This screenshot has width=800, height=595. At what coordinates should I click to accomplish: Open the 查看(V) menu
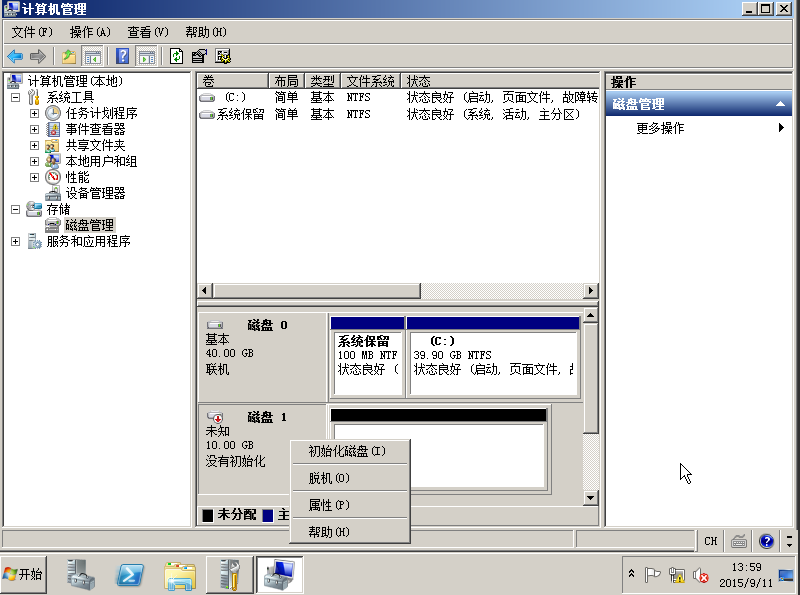coord(148,32)
